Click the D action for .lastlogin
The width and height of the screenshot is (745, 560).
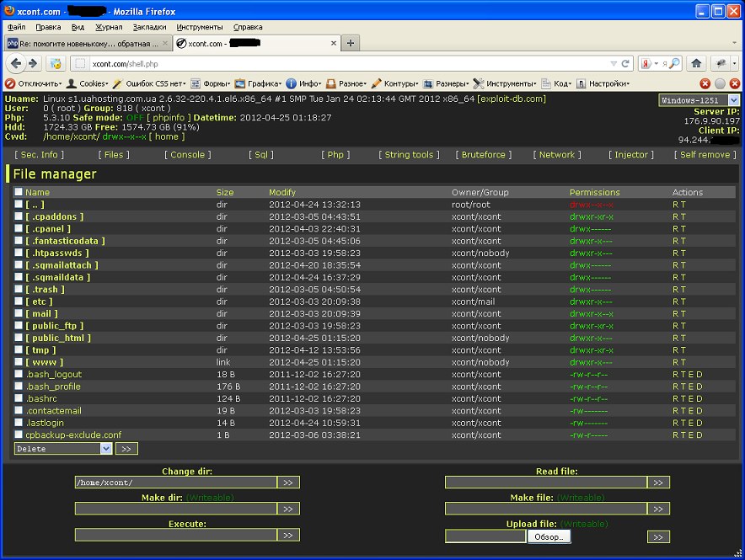click(699, 423)
